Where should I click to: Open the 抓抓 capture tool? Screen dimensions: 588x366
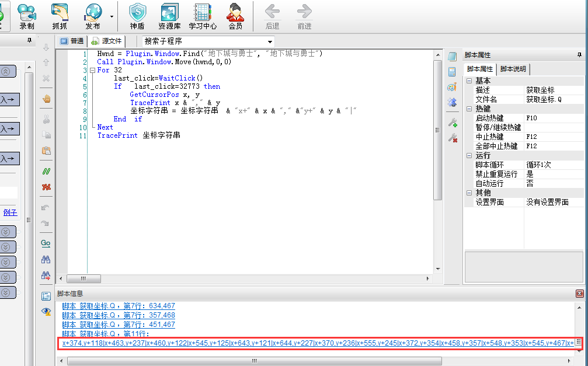(x=60, y=16)
